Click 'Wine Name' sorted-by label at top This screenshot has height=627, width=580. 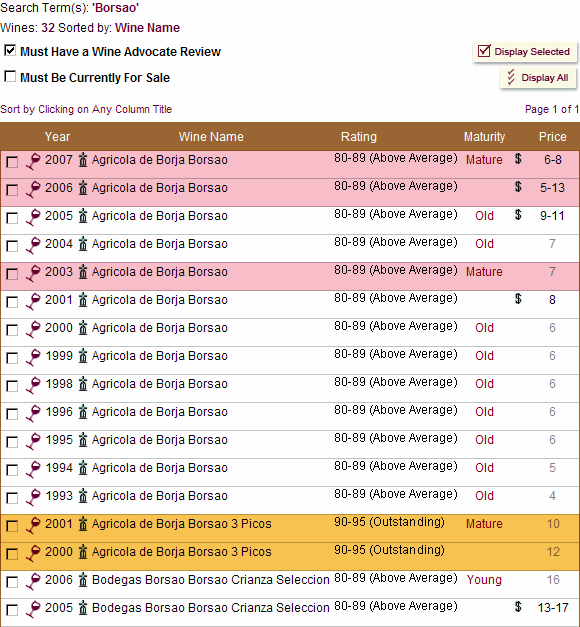click(147, 28)
